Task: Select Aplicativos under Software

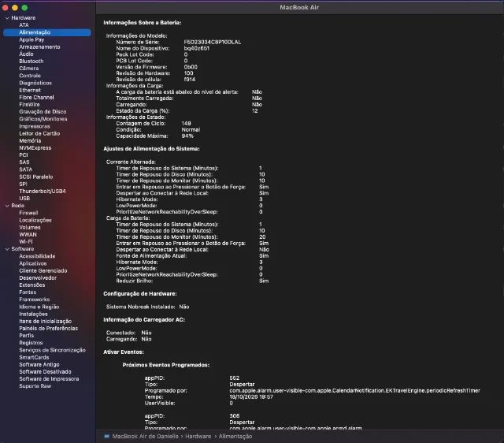Action: (33, 263)
